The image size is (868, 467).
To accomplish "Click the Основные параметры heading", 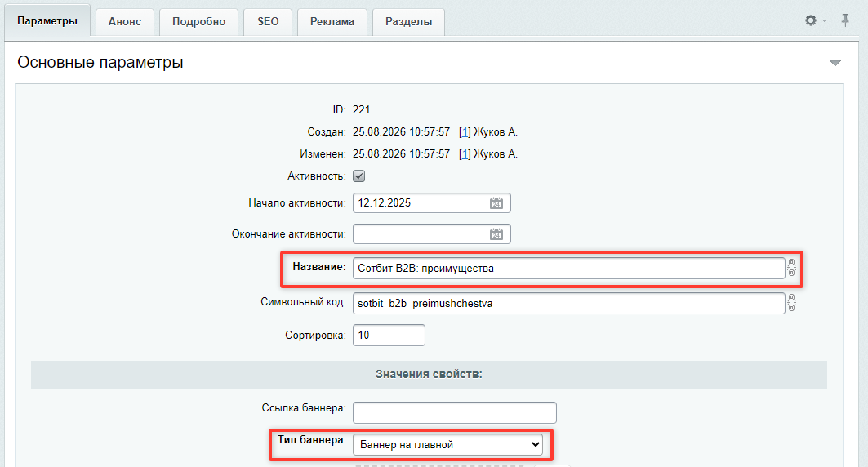I will (x=100, y=63).
